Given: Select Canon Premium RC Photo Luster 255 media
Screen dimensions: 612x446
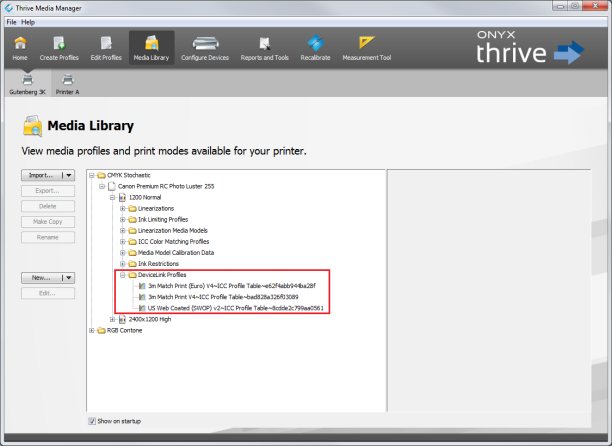Looking at the screenshot, I should tap(161, 186).
